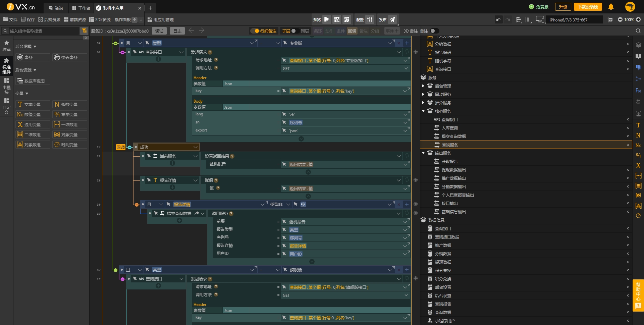The width and height of the screenshot is (644, 325).
Task: Open SDK资源 menu
Action: pyautogui.click(x=100, y=19)
